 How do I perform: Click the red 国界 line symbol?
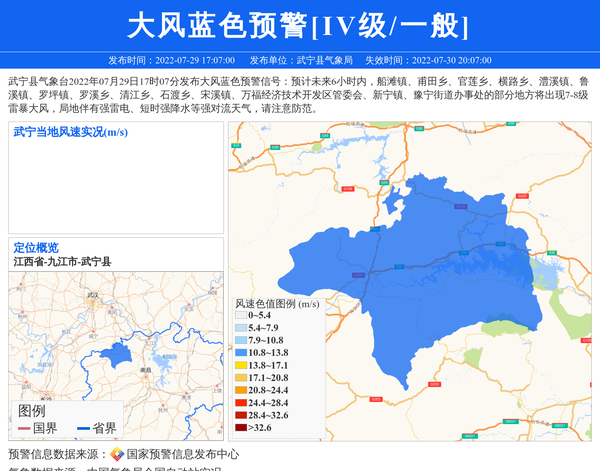(x=23, y=429)
